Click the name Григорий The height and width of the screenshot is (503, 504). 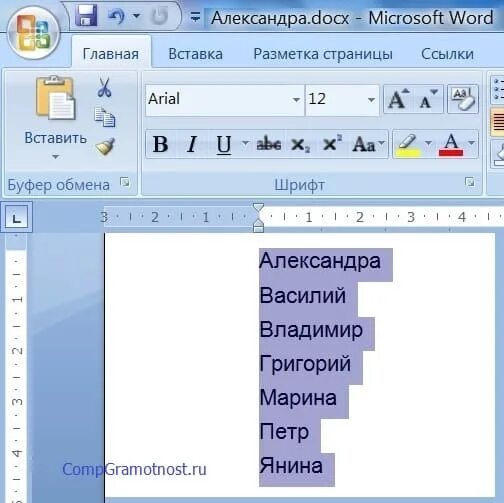click(305, 364)
